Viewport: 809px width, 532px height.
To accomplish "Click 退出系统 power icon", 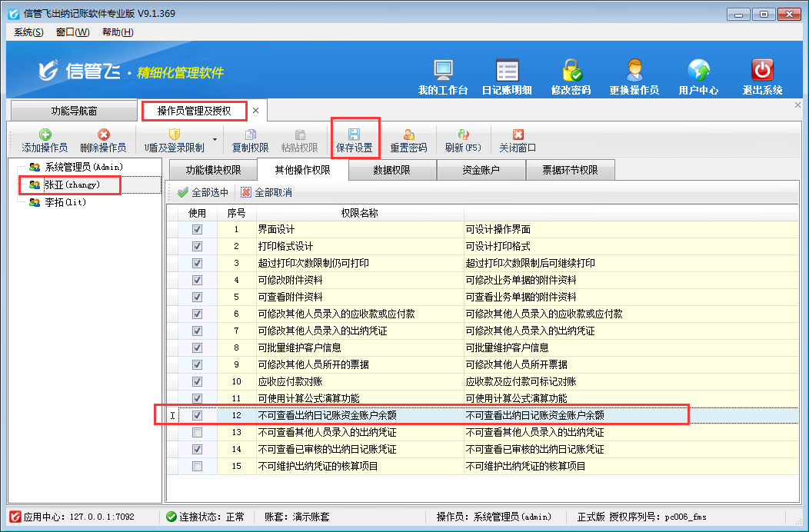I will 762,72.
